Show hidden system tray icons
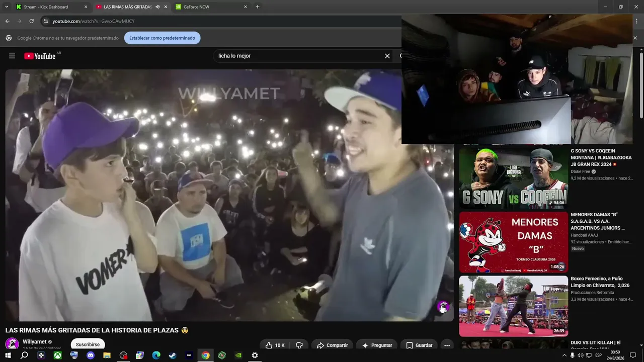 point(564,355)
